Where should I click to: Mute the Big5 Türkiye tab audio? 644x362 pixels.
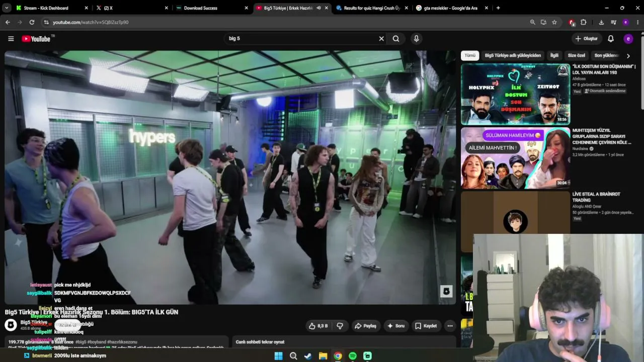pos(318,8)
